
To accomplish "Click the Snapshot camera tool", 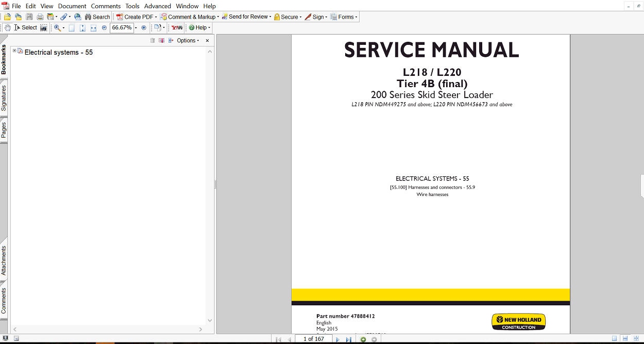I will 44,28.
